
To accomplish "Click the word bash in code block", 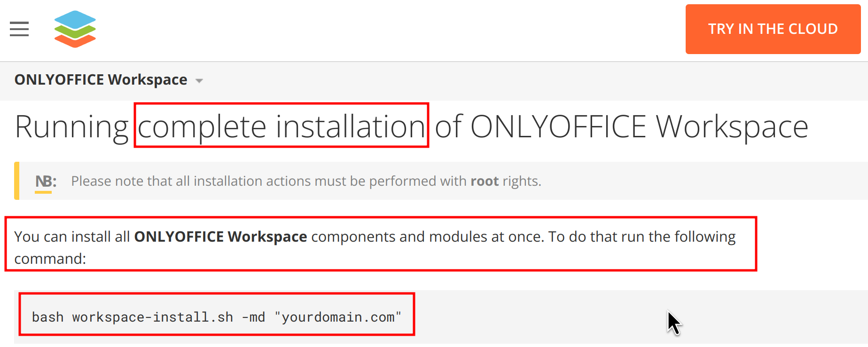I will pos(47,317).
